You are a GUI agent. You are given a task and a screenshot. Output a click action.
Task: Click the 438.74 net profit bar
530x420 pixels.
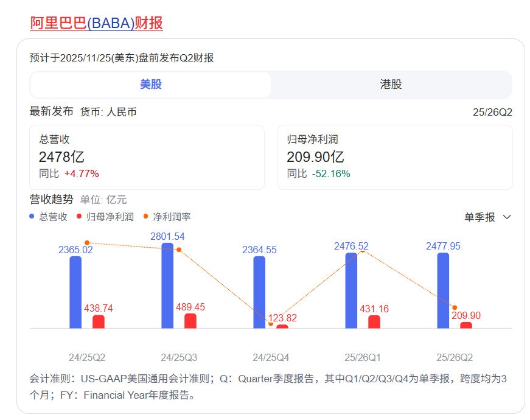(x=99, y=321)
